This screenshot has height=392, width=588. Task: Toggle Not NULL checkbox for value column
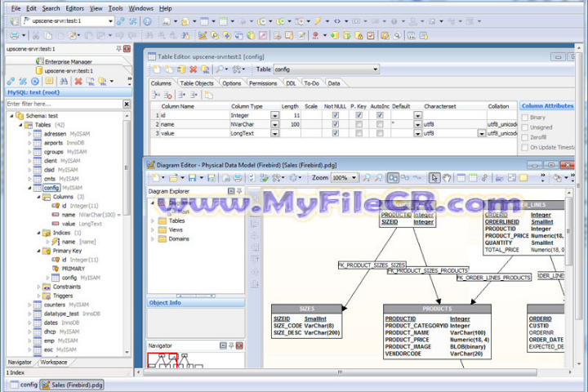click(336, 133)
